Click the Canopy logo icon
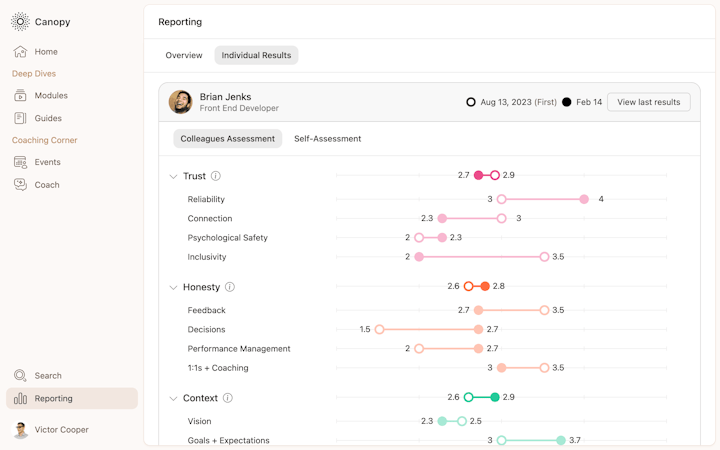Screen dimensions: 720x450 (x=20, y=21)
